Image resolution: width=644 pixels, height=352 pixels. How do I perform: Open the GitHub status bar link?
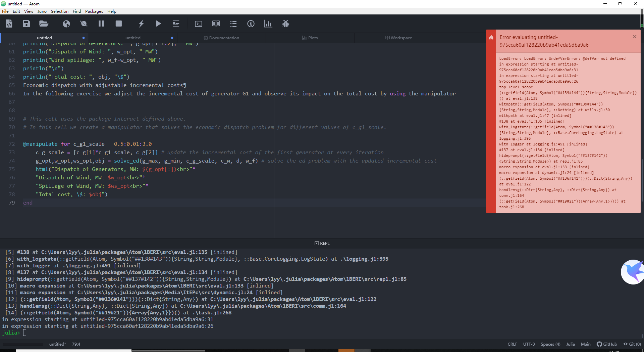pyautogui.click(x=607, y=344)
